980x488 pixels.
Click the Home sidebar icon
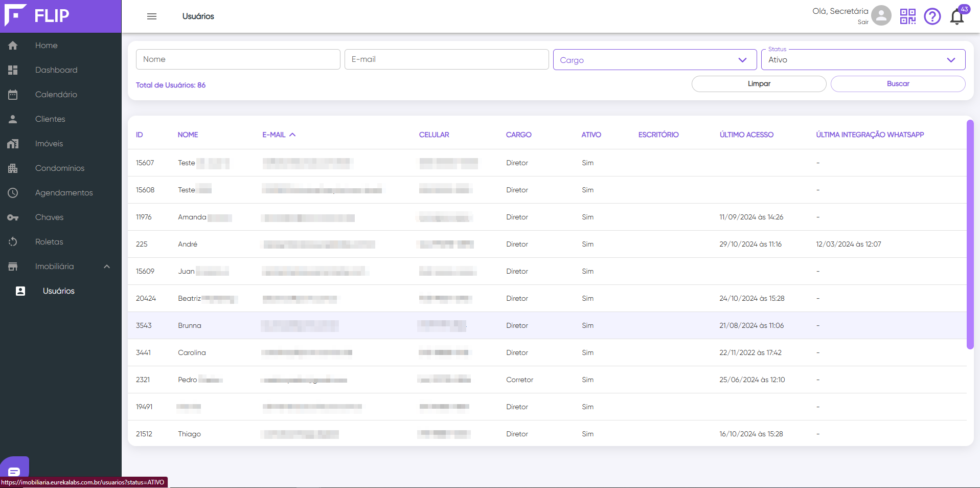click(x=13, y=46)
